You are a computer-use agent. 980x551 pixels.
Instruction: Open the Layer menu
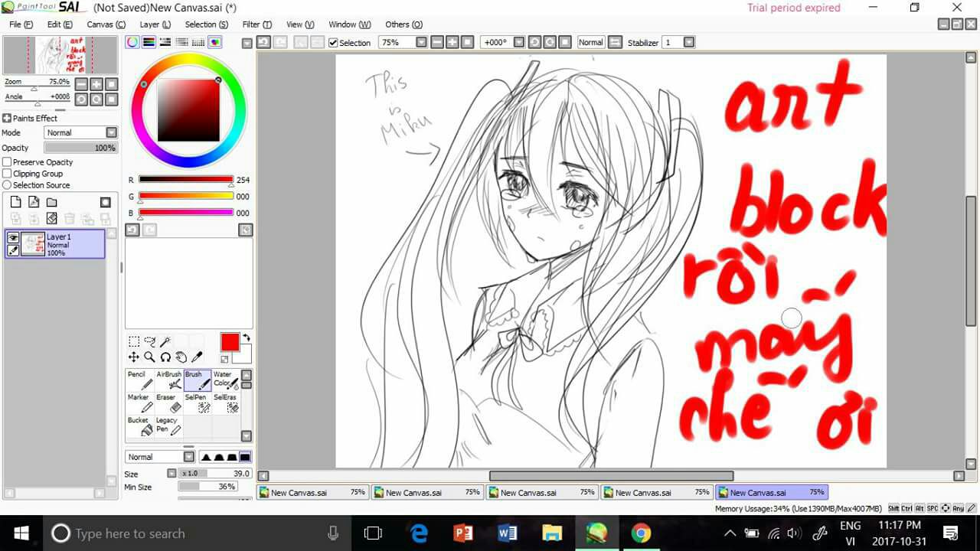click(155, 24)
